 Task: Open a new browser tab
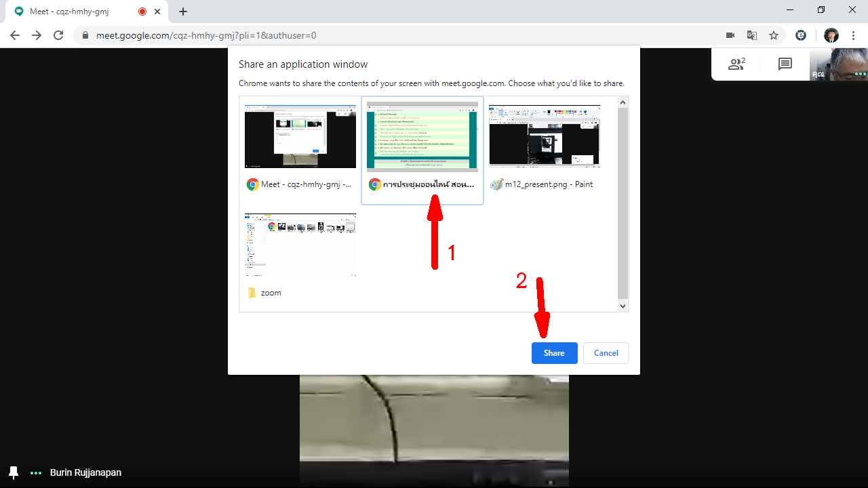[x=183, y=12]
